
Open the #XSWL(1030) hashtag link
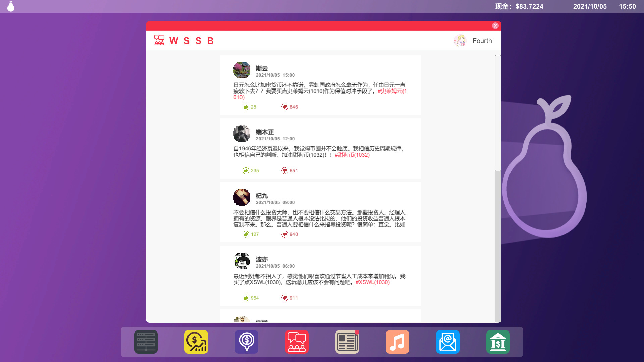(x=373, y=282)
